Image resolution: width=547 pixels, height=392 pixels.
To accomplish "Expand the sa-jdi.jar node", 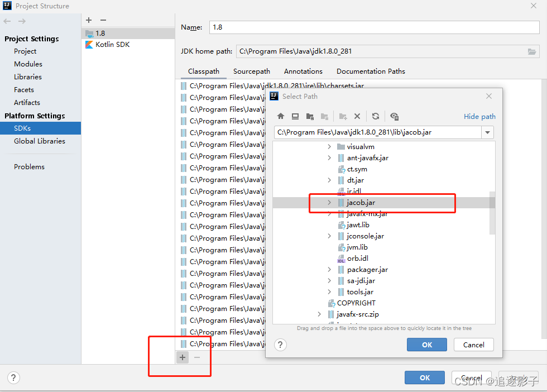I will 329,281.
